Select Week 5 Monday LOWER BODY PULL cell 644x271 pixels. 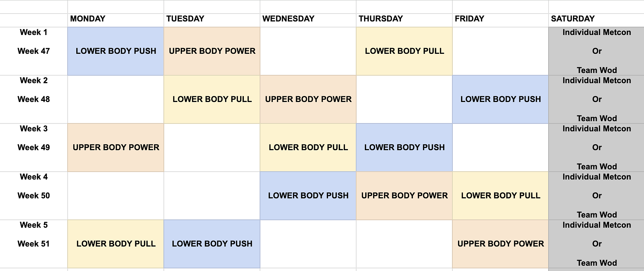pyautogui.click(x=116, y=244)
